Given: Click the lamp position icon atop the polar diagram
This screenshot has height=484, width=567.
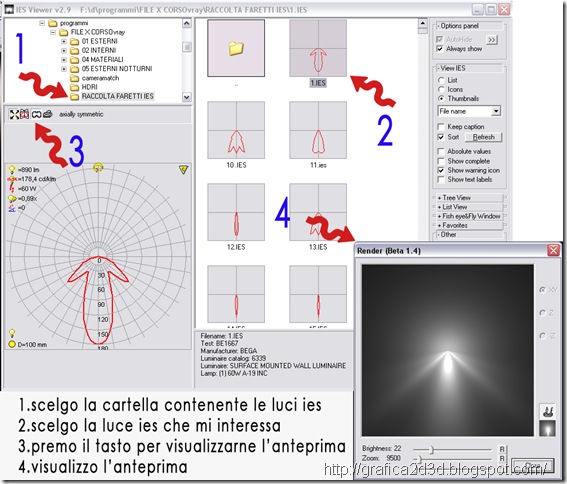Looking at the screenshot, I should (98, 168).
